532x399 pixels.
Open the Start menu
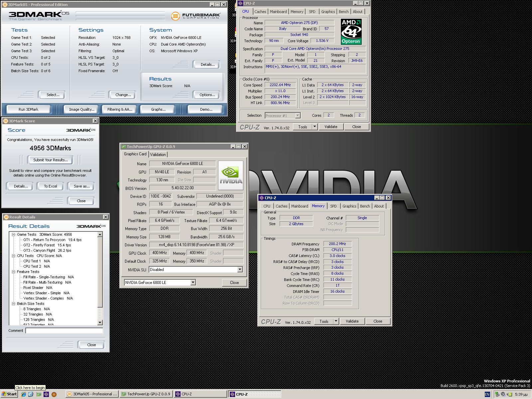[x=9, y=394]
